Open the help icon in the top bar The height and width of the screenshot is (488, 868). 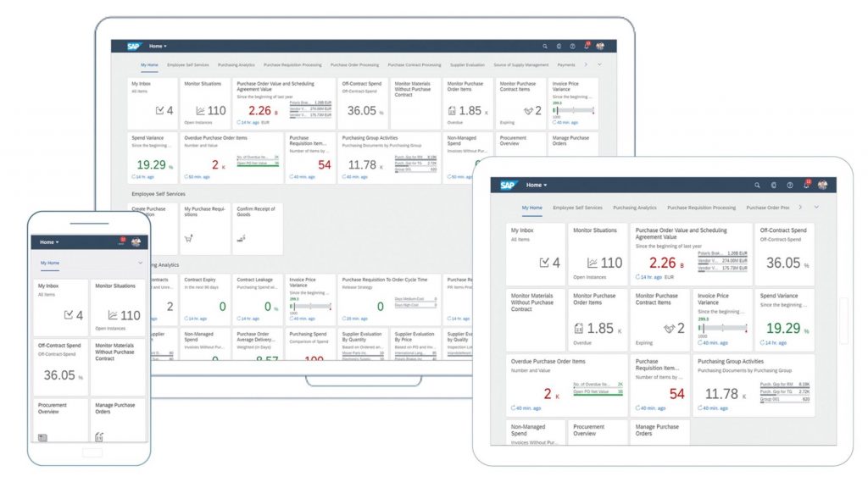tap(572, 47)
